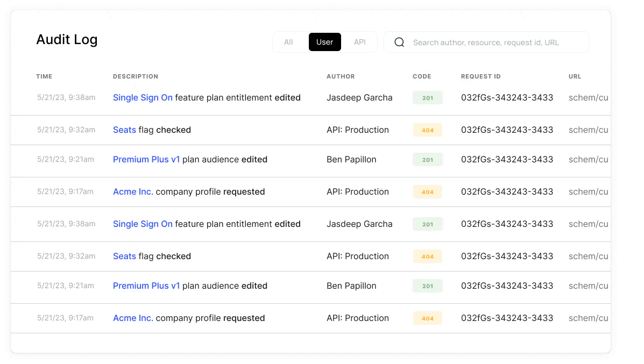Switch to the API filter tab

tap(359, 42)
